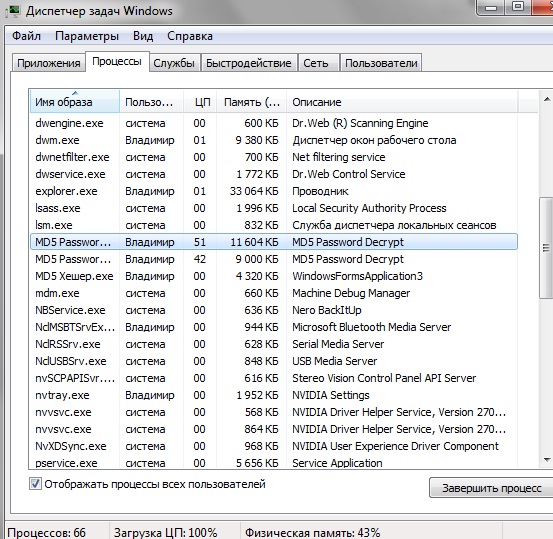553x539 pixels.
Task: Switch to the 'Быстродействие' tab
Action: pos(249,63)
